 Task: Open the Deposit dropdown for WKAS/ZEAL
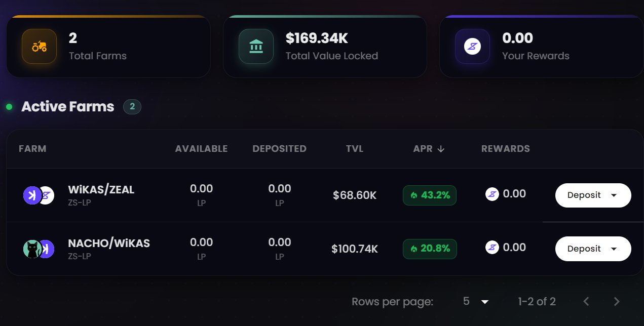(593, 195)
